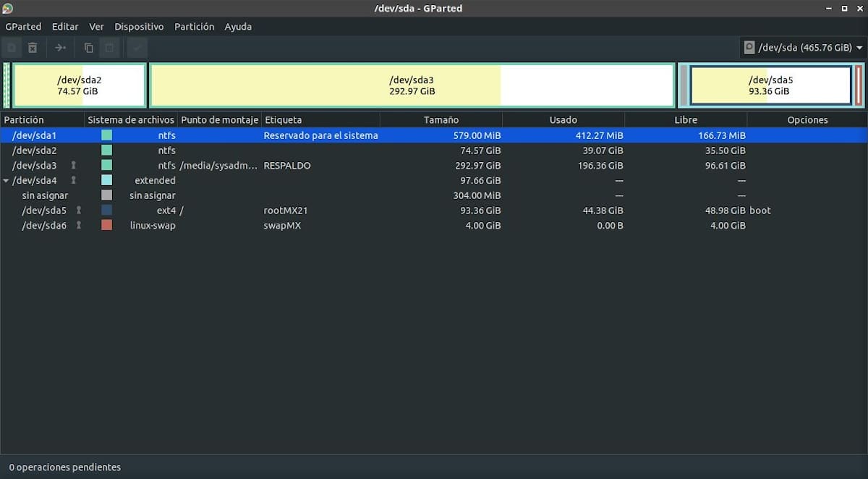This screenshot has height=479, width=868.
Task: Open the GParted menu
Action: 23,26
